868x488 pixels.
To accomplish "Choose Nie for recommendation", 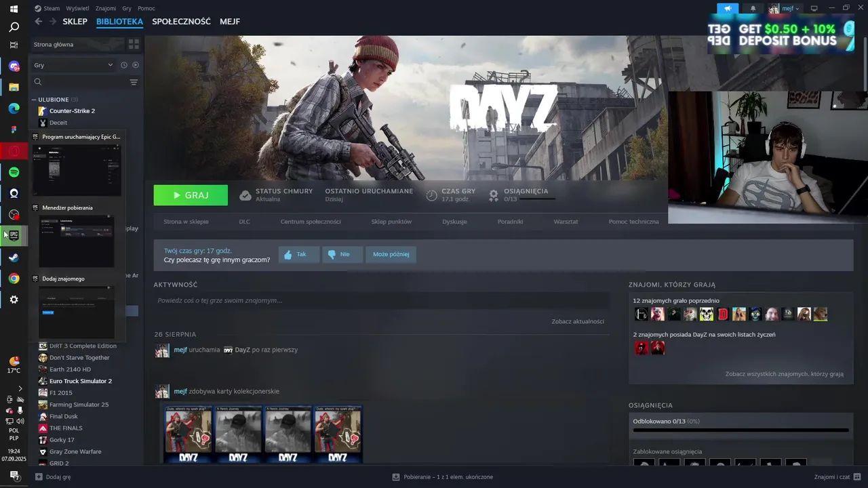I will [x=342, y=255].
